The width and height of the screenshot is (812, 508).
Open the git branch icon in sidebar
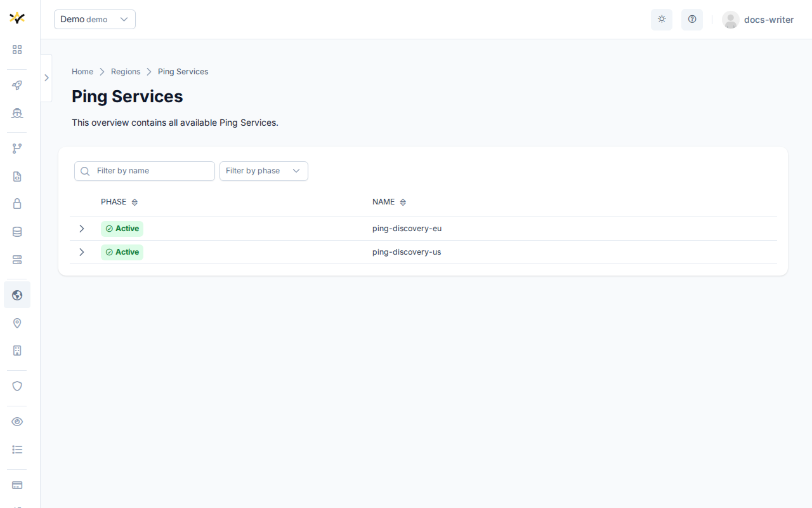pyautogui.click(x=17, y=149)
